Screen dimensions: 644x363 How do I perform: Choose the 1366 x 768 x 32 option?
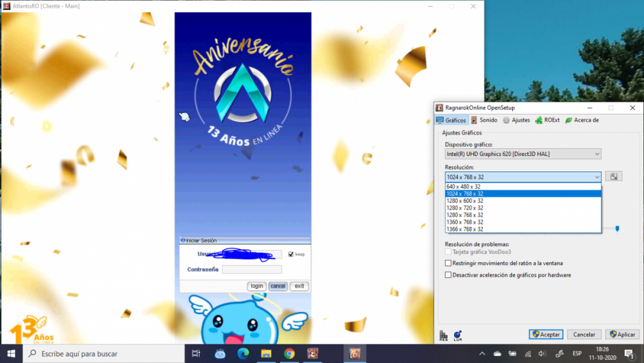465,230
